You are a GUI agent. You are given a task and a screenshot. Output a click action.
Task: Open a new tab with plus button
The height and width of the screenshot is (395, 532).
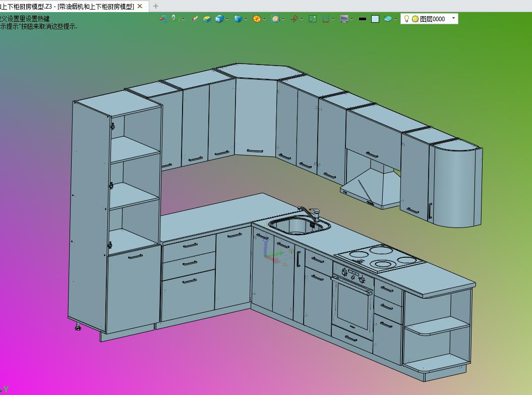156,6
